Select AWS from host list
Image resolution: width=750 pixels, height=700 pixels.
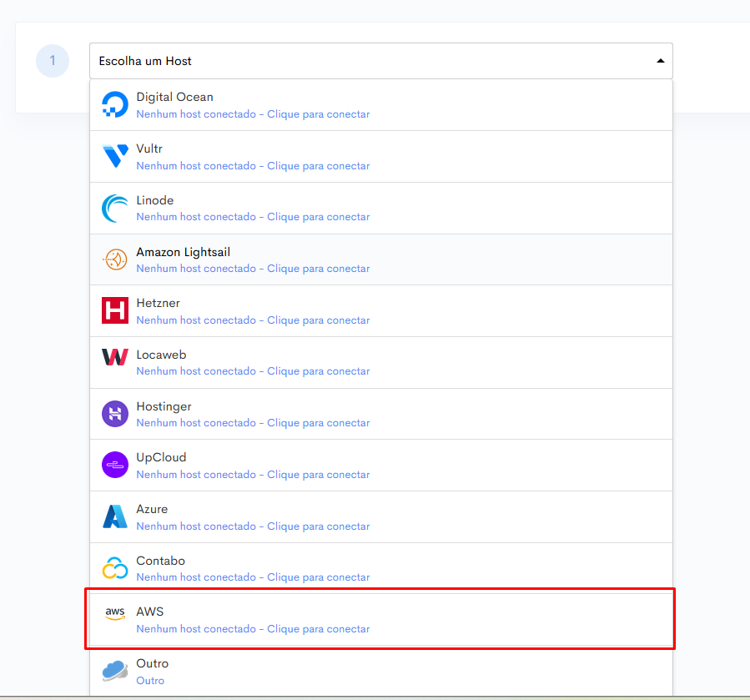pyautogui.click(x=381, y=620)
